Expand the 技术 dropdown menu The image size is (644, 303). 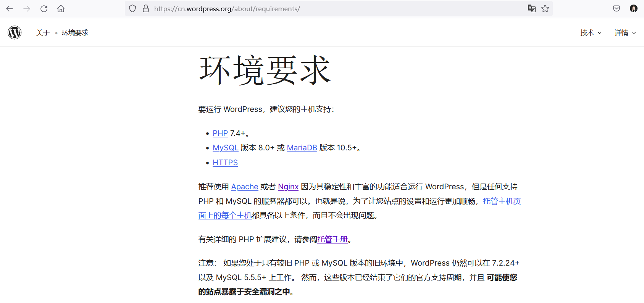pos(591,33)
